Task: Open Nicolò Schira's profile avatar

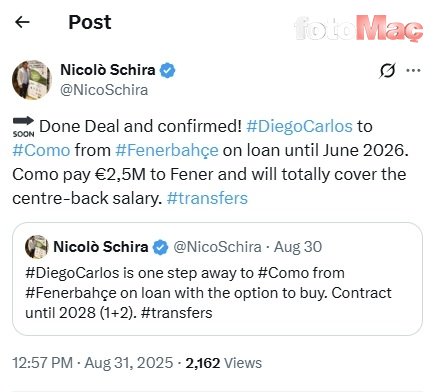Action: [32, 80]
